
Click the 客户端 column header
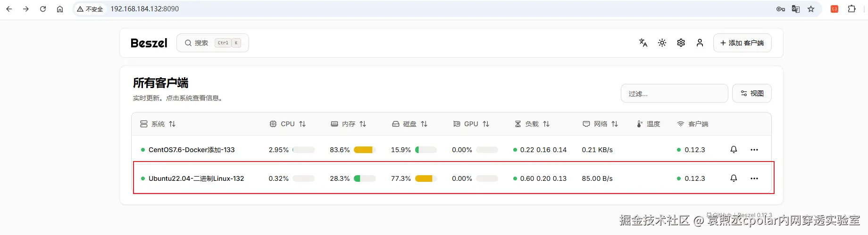[x=693, y=124]
